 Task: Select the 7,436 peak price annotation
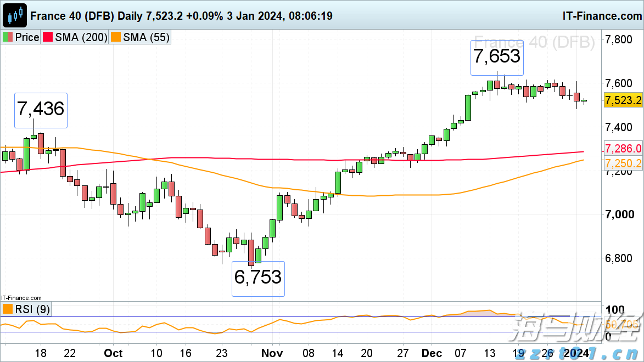point(41,110)
